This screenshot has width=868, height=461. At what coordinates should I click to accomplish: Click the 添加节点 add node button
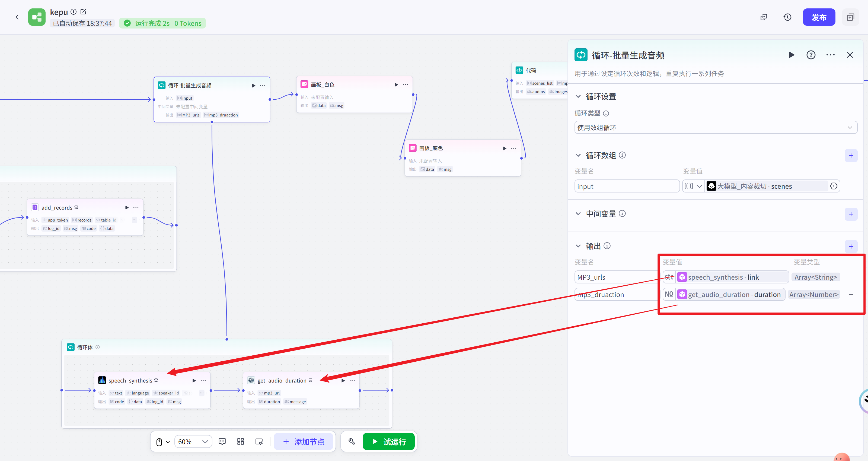304,442
